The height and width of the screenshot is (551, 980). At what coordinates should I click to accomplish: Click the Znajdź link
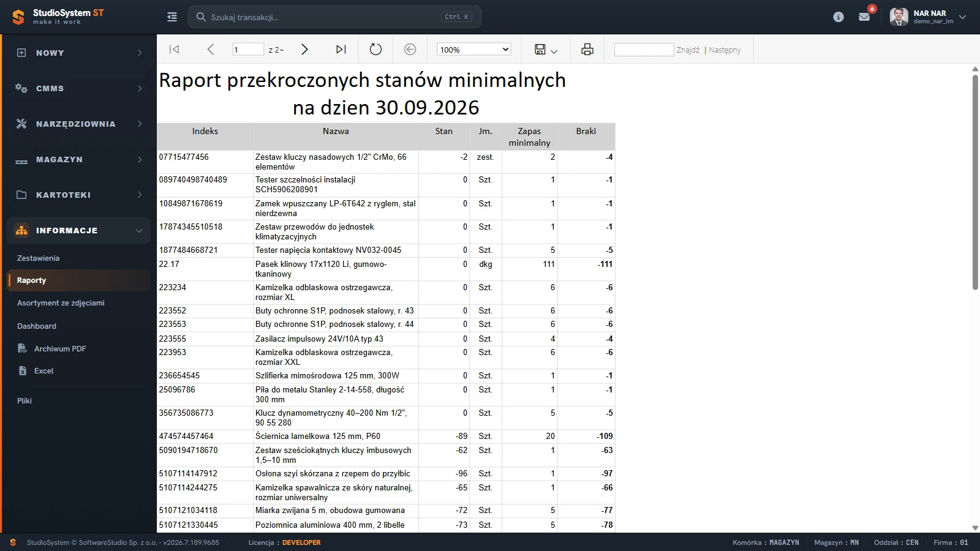pyautogui.click(x=688, y=50)
